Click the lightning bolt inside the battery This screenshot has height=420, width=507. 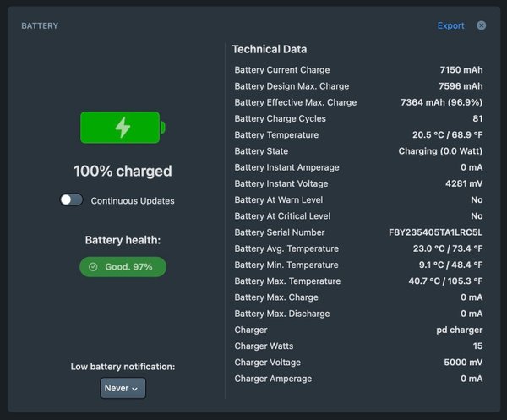pos(123,128)
